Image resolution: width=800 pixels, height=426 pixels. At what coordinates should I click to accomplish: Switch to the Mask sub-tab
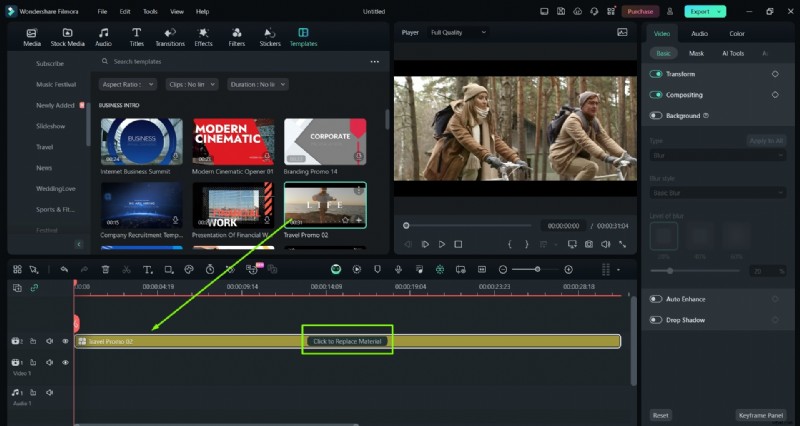696,53
